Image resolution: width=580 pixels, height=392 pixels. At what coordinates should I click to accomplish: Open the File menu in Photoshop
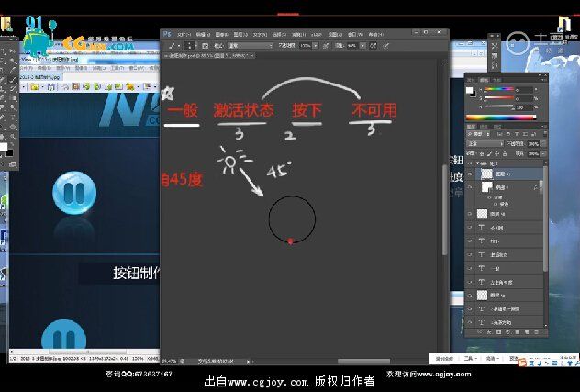click(184, 34)
